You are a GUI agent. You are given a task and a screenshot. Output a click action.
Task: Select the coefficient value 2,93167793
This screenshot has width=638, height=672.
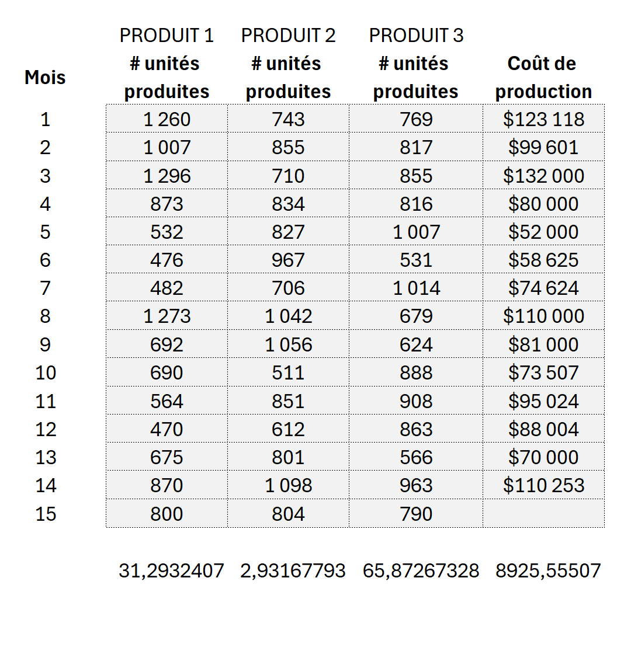293,570
